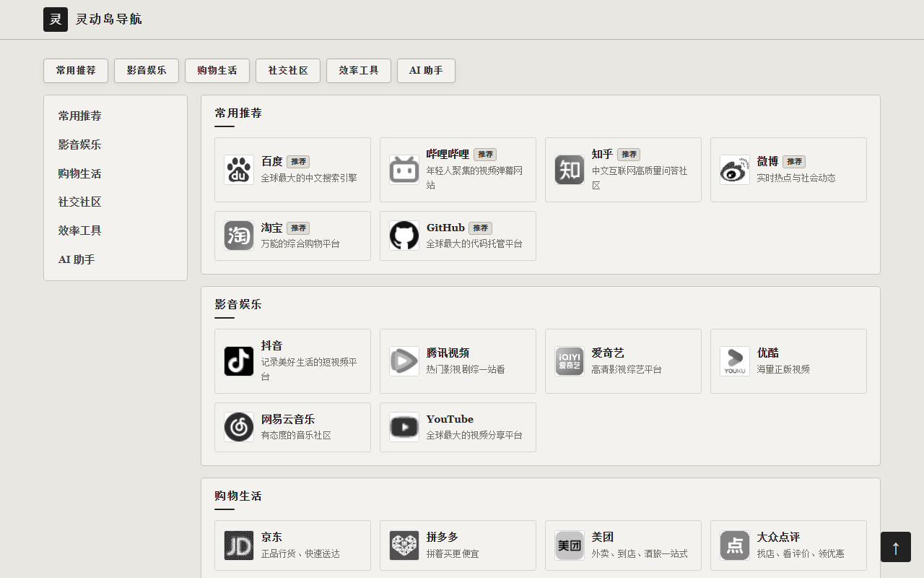Open the 百度 paw logo icon
This screenshot has height=578, width=924.
coord(239,170)
